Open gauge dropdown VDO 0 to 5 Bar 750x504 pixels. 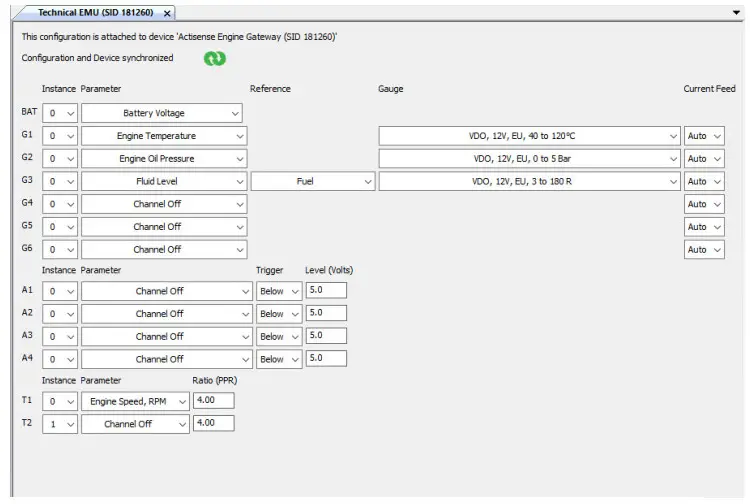(x=529, y=159)
